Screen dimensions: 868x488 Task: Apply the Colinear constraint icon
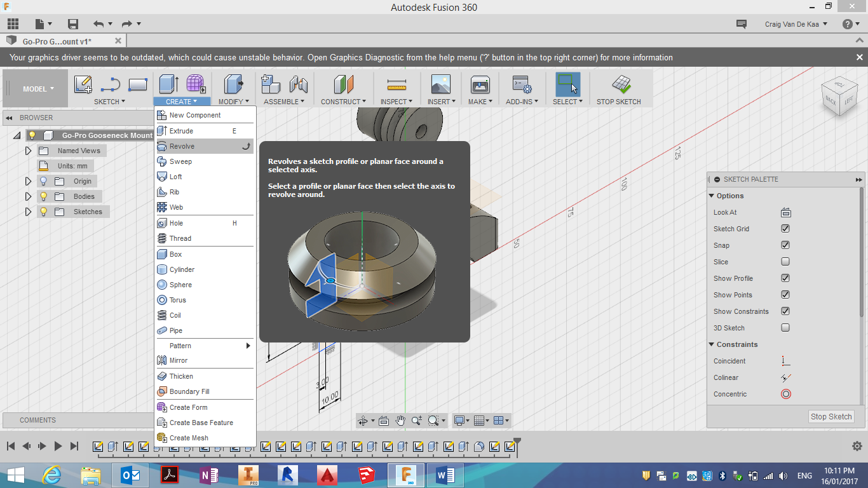[786, 377]
